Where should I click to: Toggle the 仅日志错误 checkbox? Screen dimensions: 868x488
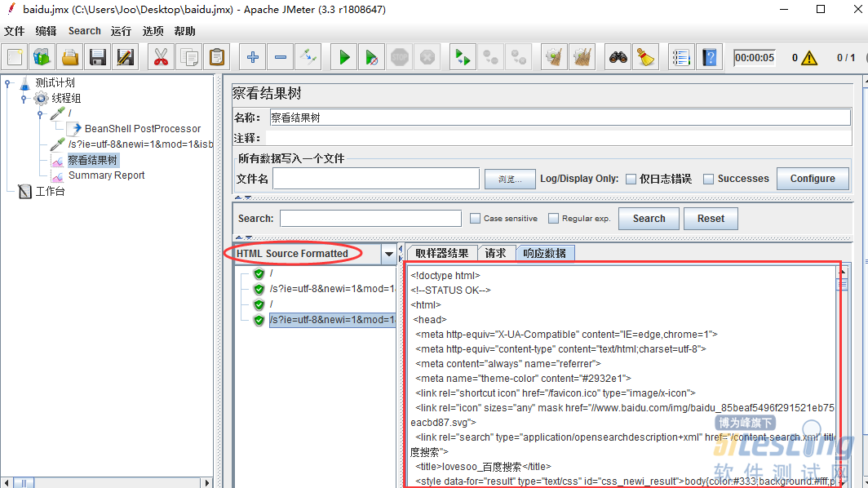coord(631,179)
